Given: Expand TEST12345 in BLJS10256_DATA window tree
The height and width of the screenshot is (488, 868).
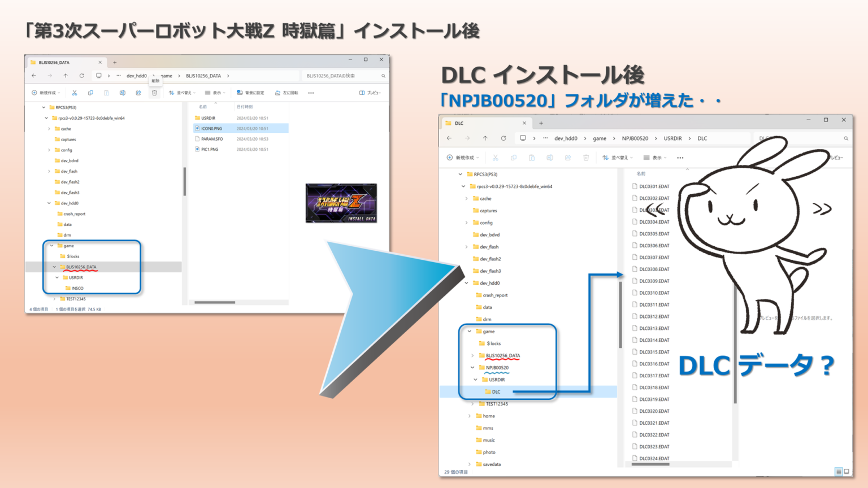Looking at the screenshot, I should click(54, 299).
